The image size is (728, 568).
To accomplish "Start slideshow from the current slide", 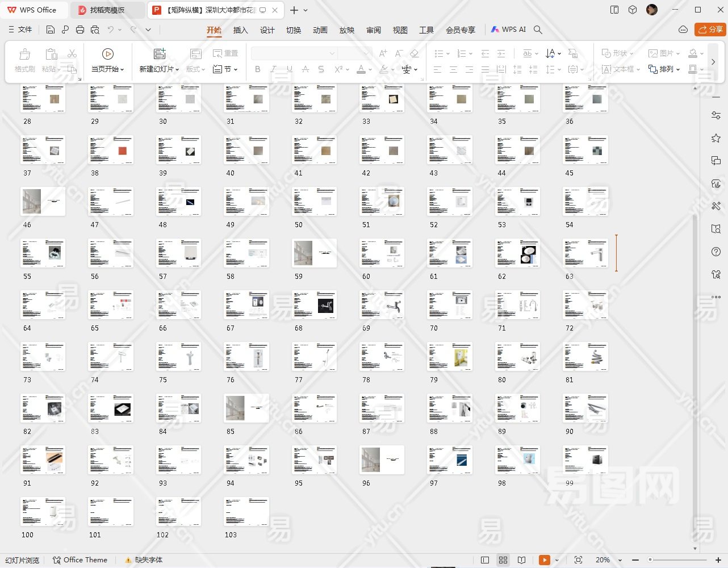I will pos(107,54).
